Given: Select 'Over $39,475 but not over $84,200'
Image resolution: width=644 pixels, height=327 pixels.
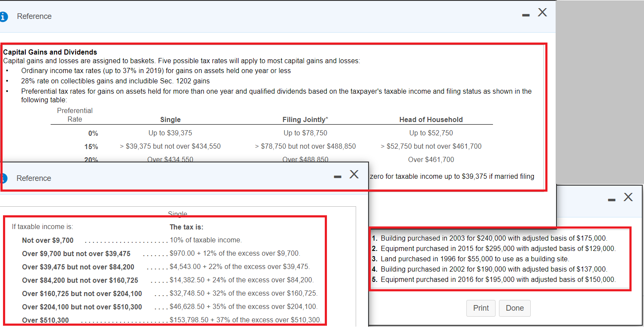Looking at the screenshot, I should coord(78,267).
